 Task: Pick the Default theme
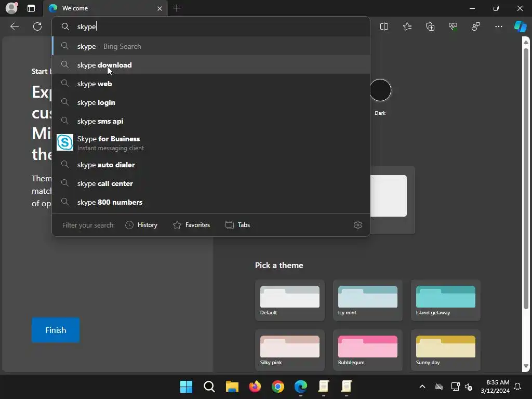[x=290, y=300]
